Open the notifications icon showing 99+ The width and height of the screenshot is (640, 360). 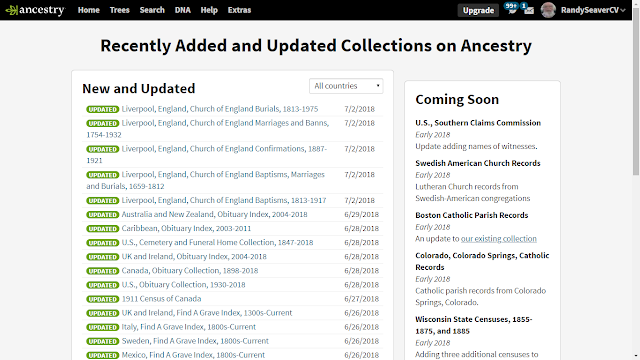pyautogui.click(x=511, y=9)
